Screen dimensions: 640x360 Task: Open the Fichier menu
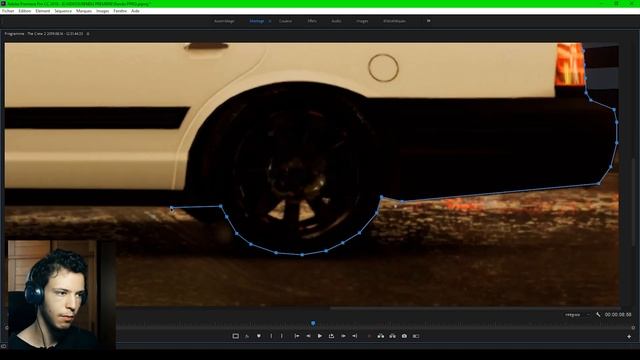(8, 11)
